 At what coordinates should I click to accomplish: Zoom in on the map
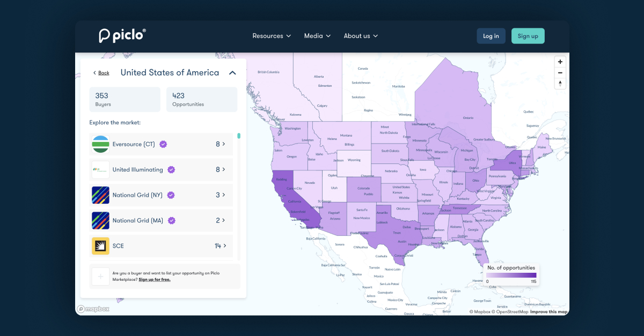tap(560, 62)
